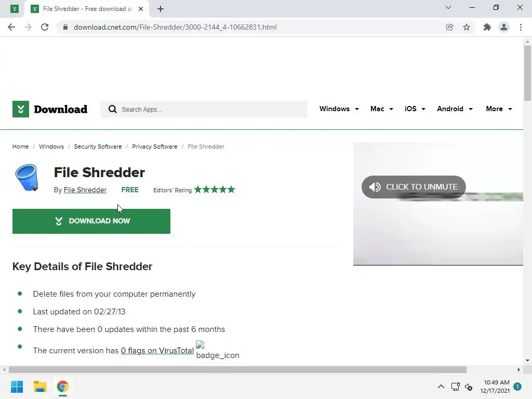The height and width of the screenshot is (399, 532).
Task: Open Security Software breadcrumb link
Action: click(x=98, y=147)
